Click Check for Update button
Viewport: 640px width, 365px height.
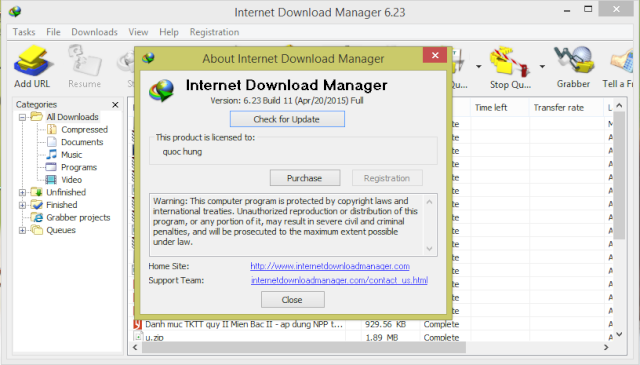click(287, 119)
